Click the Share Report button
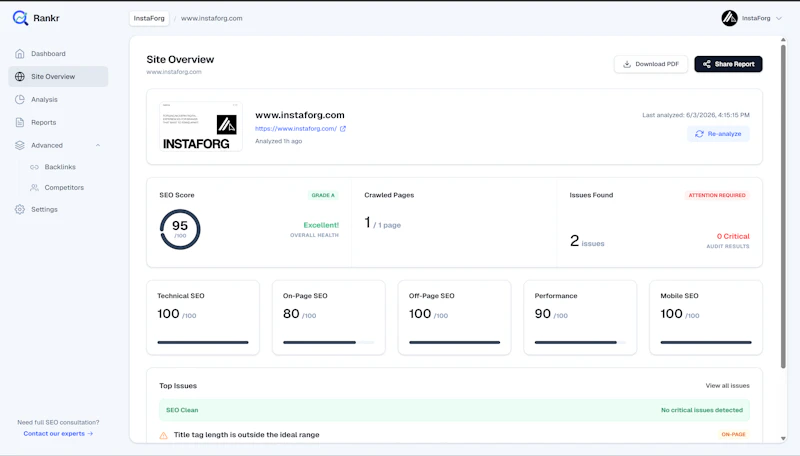The width and height of the screenshot is (800, 456). 728,64
